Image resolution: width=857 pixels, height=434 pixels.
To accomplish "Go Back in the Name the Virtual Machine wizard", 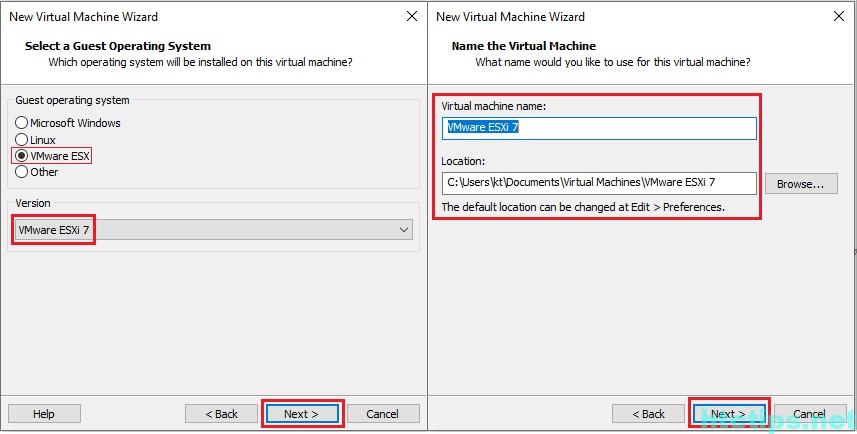I will click(x=648, y=414).
